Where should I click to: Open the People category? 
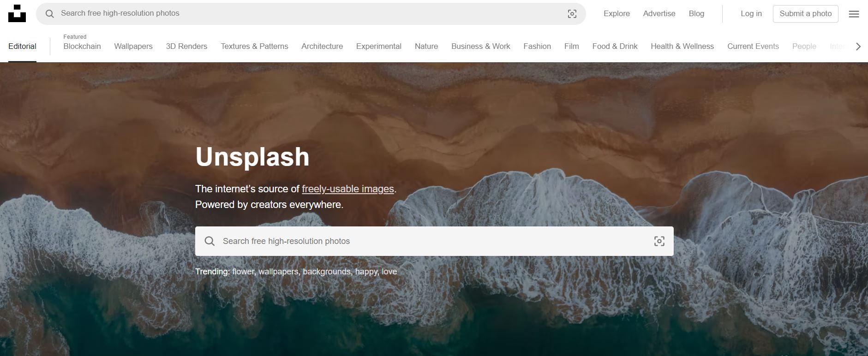(x=804, y=46)
